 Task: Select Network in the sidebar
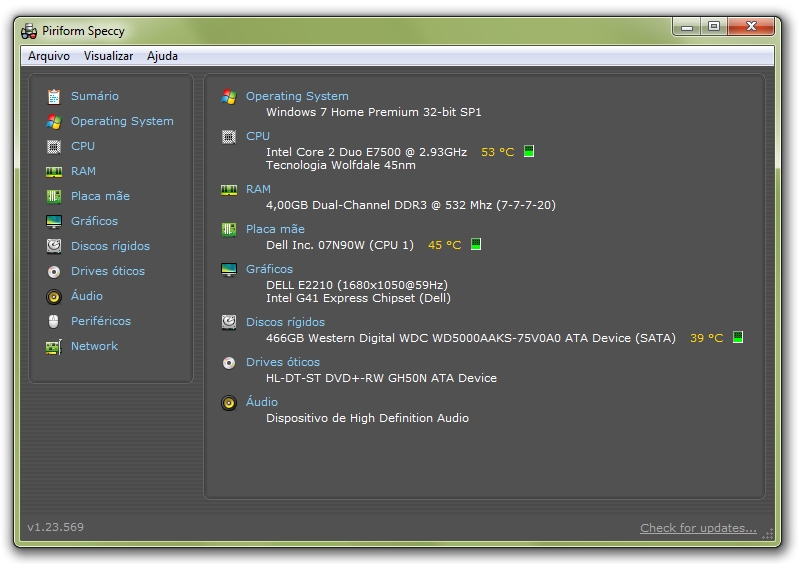94,346
